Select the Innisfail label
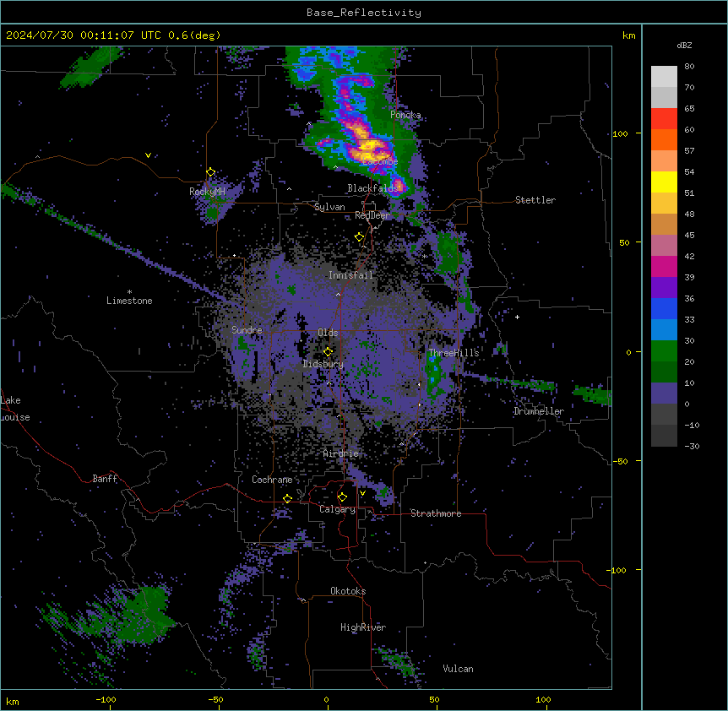Viewport: 728px width, 711px height. [350, 275]
